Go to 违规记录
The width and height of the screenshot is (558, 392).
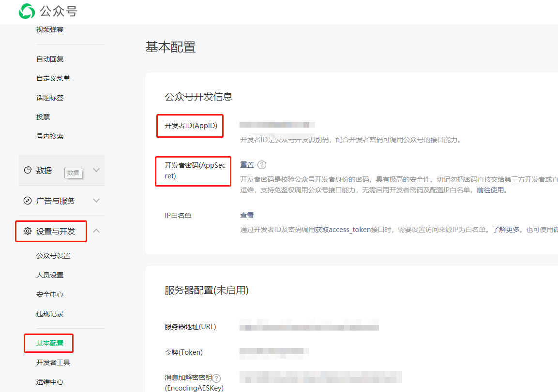tap(50, 314)
